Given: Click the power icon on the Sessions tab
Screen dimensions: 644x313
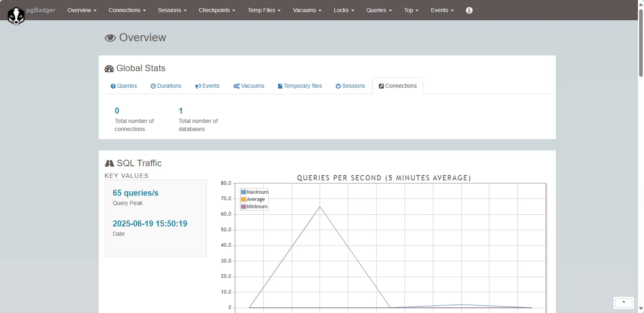Looking at the screenshot, I should tap(338, 86).
